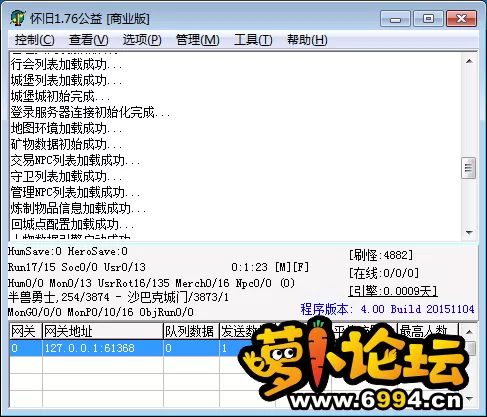
Task: Click the 队列数据 column header
Action: 191,331
